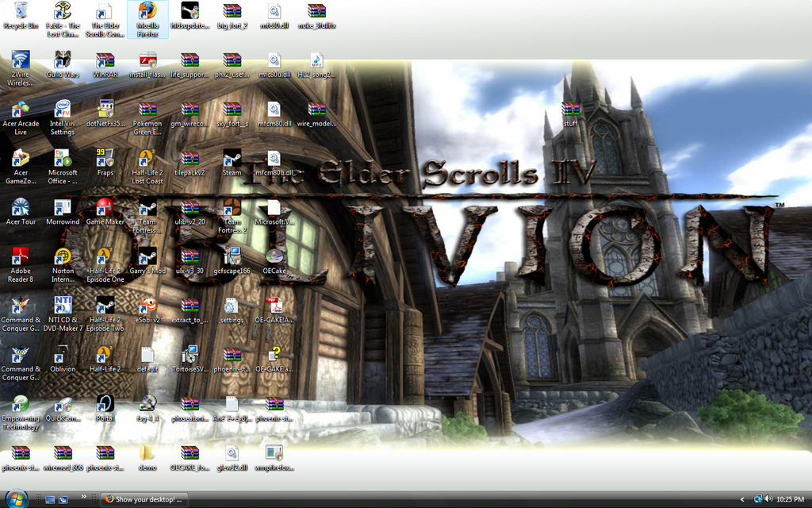812x508 pixels.
Task: Select the wiremod_606 archive
Action: [63, 458]
